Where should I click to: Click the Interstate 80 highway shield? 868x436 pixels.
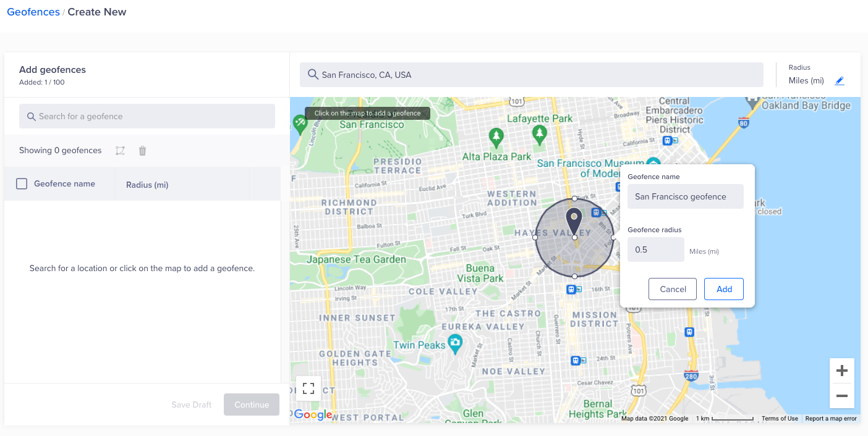tap(744, 122)
